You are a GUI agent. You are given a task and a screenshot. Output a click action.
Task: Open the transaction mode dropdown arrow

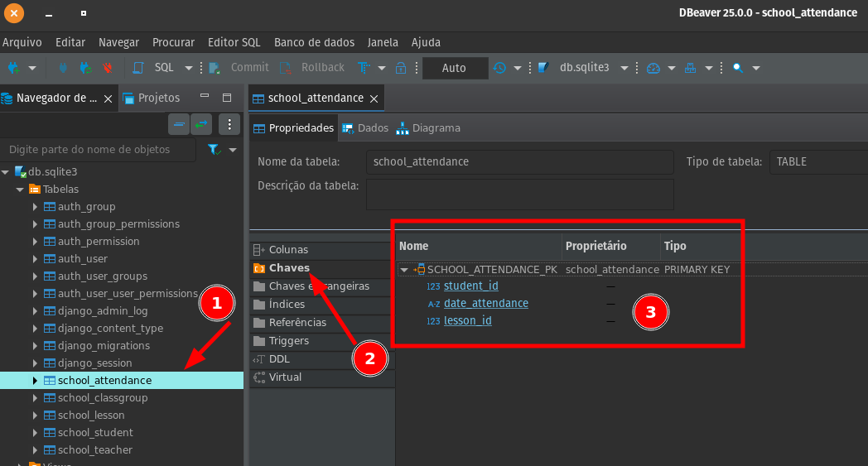click(x=382, y=68)
